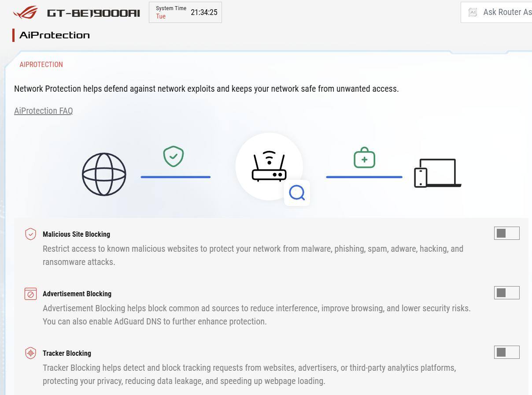Click the System Time display
532x395 pixels.
coord(185,12)
